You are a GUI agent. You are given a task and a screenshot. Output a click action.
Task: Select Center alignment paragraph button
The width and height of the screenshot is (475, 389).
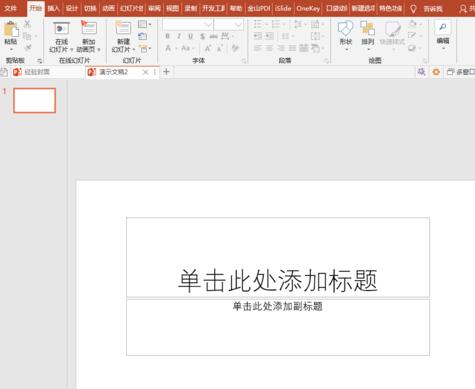(x=269, y=48)
